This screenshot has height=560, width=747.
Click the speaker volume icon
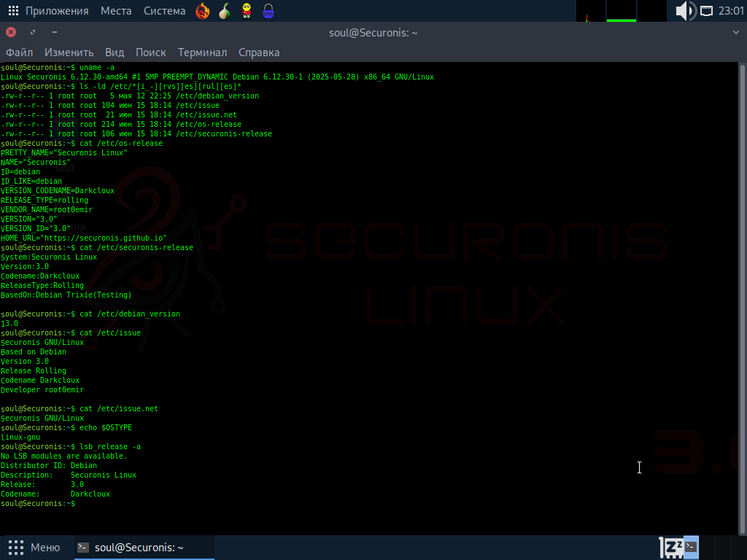[684, 11]
